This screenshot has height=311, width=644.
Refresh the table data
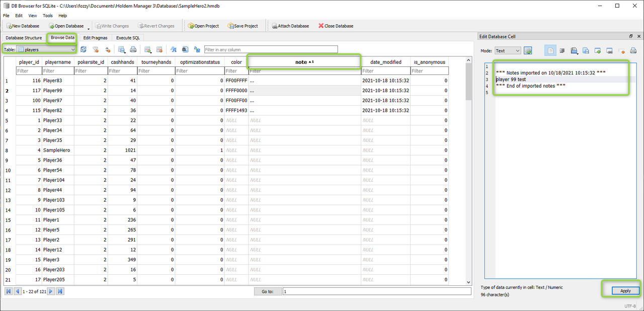click(84, 49)
